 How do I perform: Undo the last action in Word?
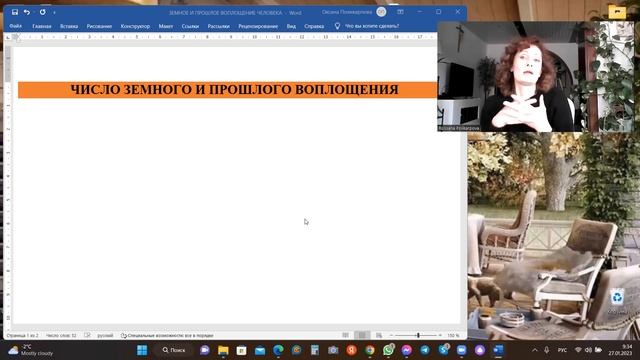pos(27,12)
